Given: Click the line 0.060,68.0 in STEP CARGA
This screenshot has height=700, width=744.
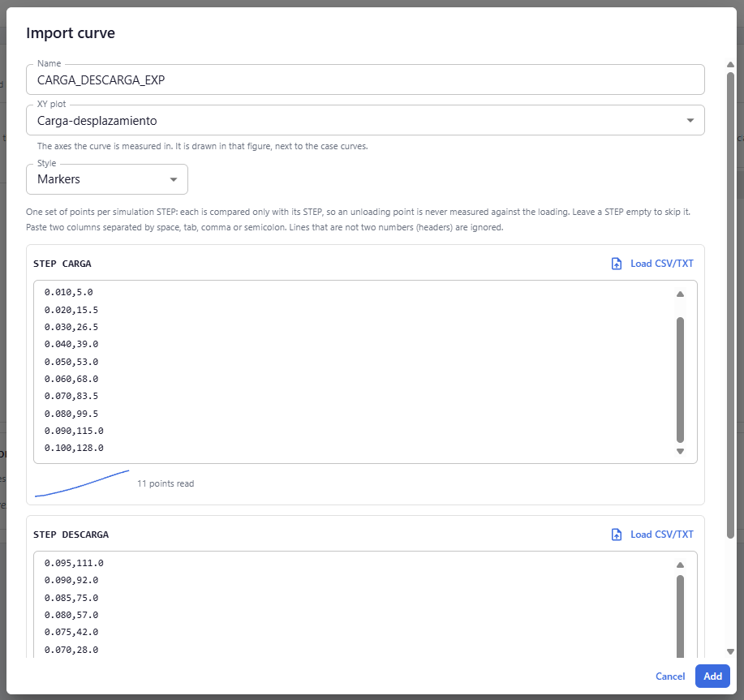Looking at the screenshot, I should point(71,379).
